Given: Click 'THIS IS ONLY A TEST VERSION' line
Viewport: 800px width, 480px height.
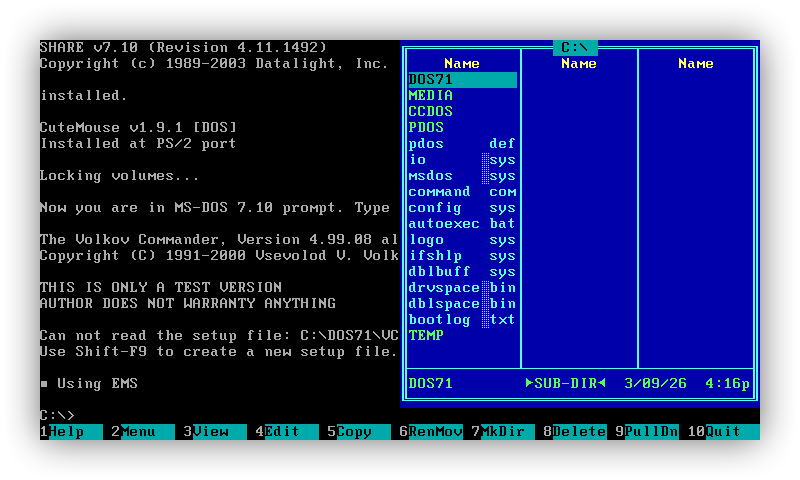Looking at the screenshot, I should tap(161, 287).
